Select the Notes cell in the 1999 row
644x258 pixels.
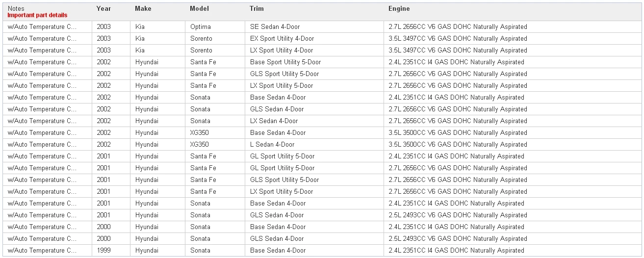(x=42, y=251)
